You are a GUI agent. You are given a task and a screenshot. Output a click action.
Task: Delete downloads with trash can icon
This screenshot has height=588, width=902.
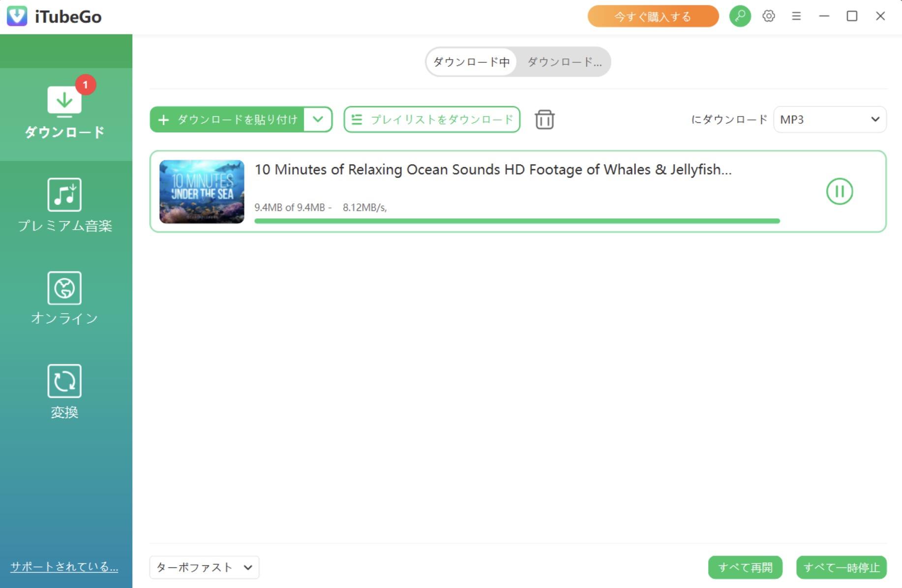click(544, 119)
